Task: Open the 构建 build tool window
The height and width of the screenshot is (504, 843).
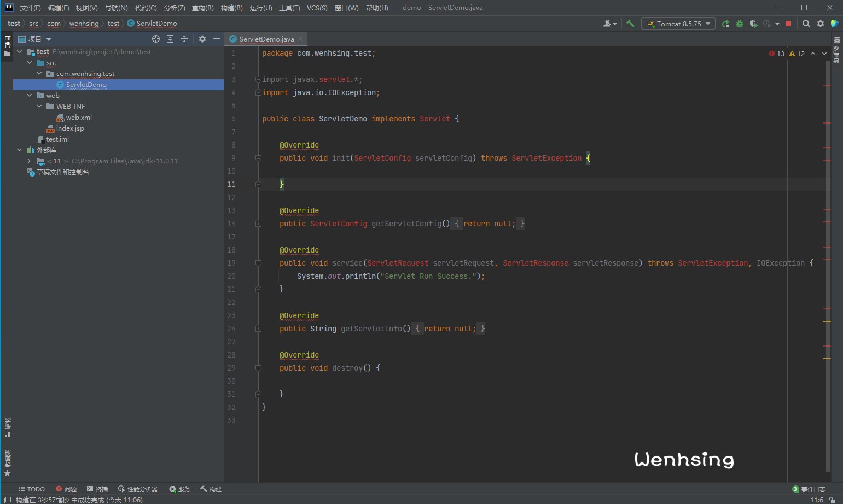Action: [x=211, y=489]
